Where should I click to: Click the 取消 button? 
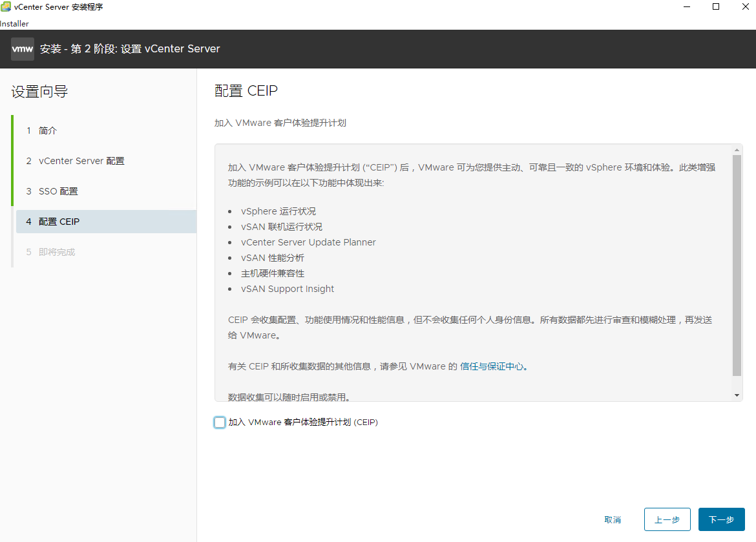click(613, 520)
